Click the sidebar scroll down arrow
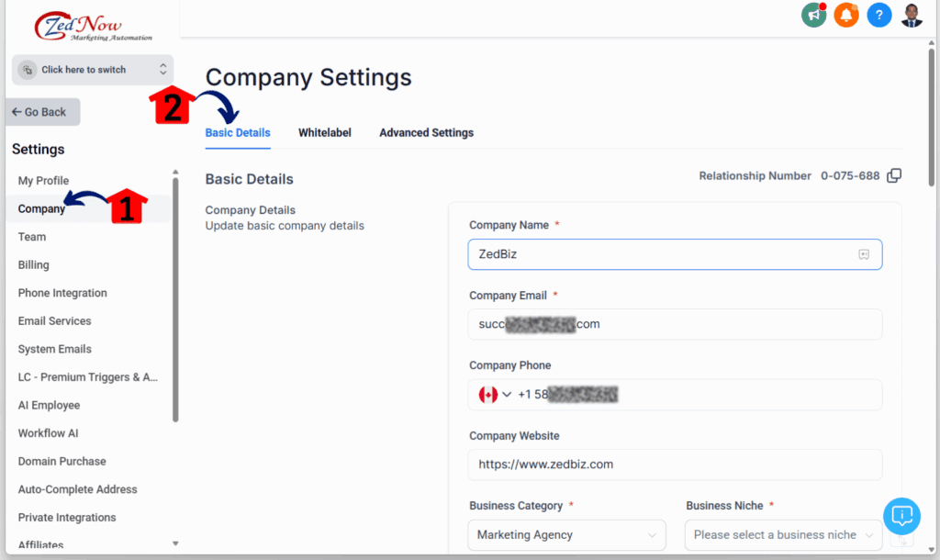 point(175,543)
